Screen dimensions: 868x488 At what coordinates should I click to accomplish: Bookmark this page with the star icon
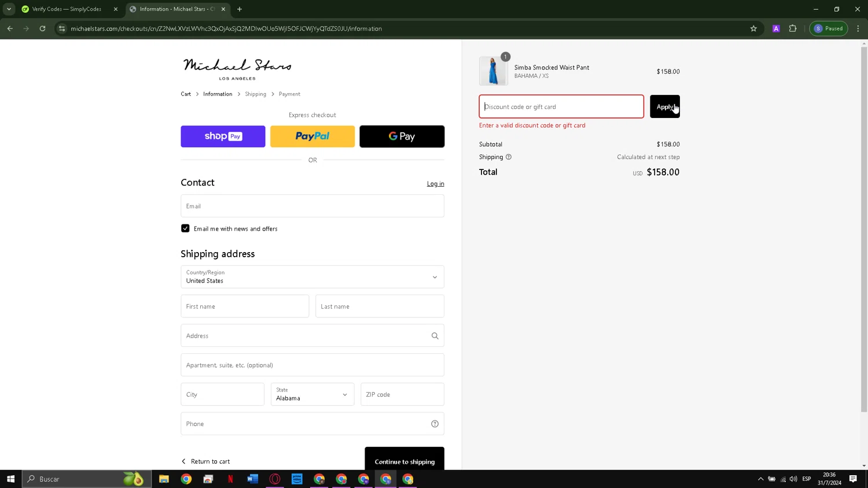[x=753, y=28]
